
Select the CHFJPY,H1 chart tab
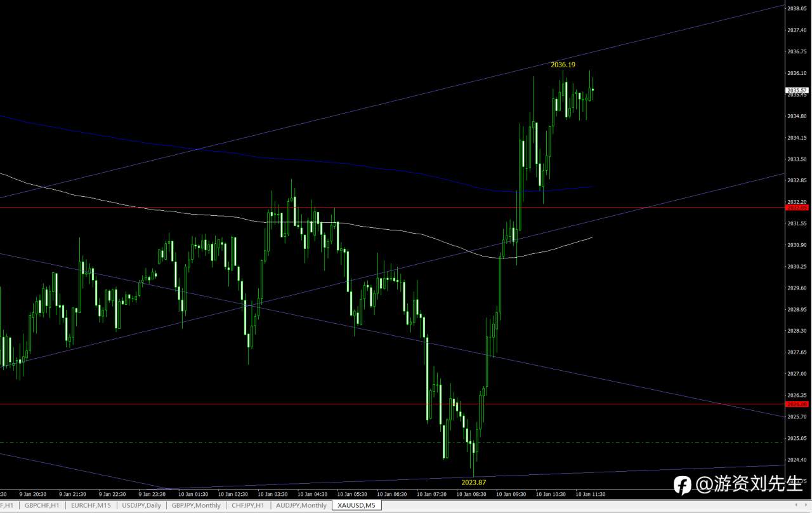tap(248, 505)
